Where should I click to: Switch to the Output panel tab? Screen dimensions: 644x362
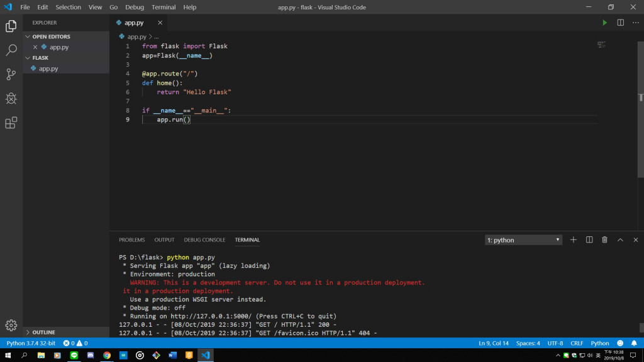pos(164,239)
